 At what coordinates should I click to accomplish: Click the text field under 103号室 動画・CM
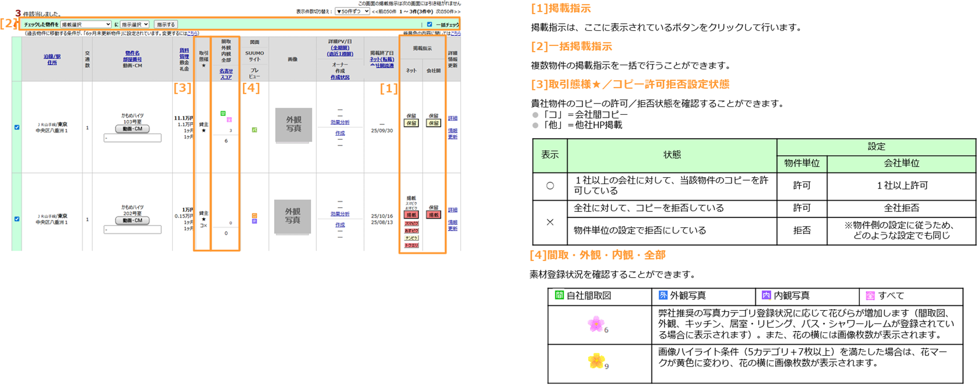[133, 138]
